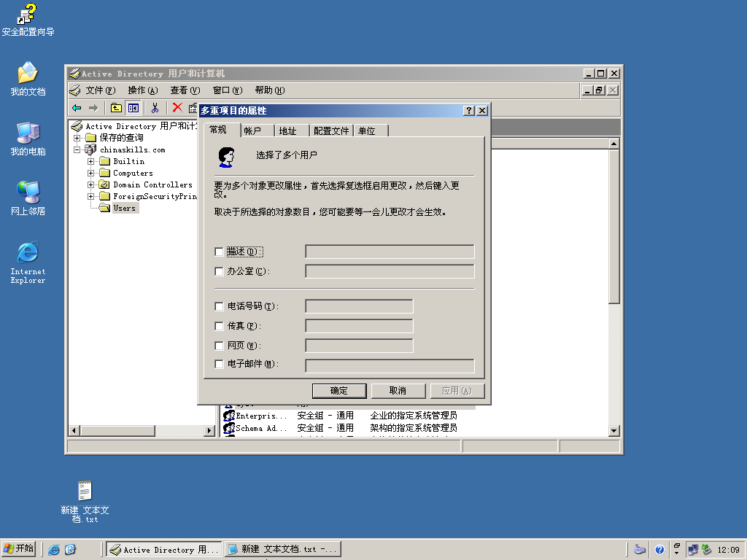747x560 pixels.
Task: Select 我的电脑 desktop icon
Action: (28, 139)
